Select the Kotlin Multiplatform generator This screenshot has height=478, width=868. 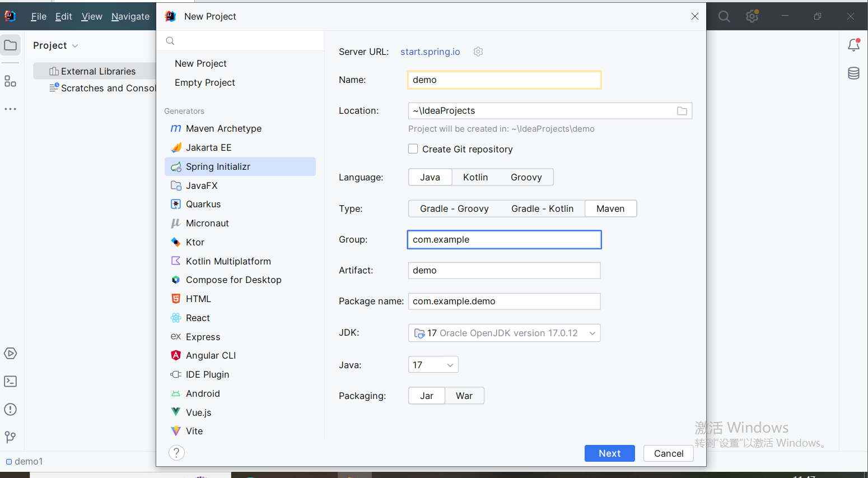click(x=240, y=261)
